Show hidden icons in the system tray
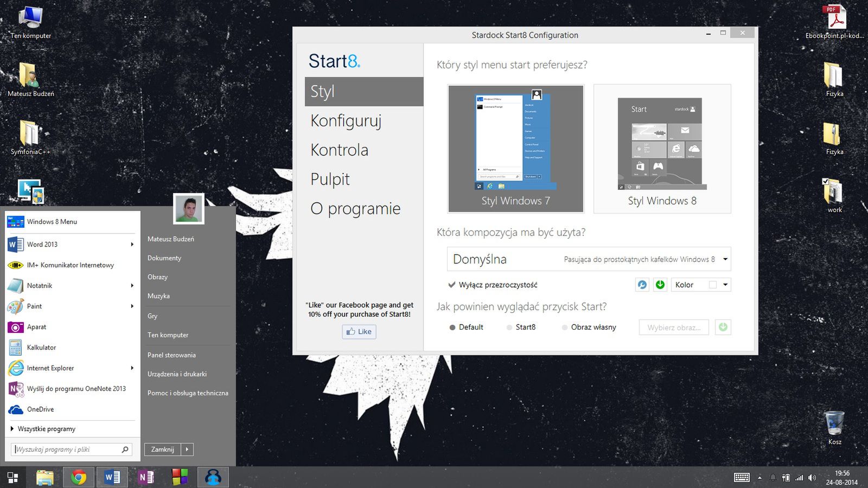The image size is (868, 488). 759,478
